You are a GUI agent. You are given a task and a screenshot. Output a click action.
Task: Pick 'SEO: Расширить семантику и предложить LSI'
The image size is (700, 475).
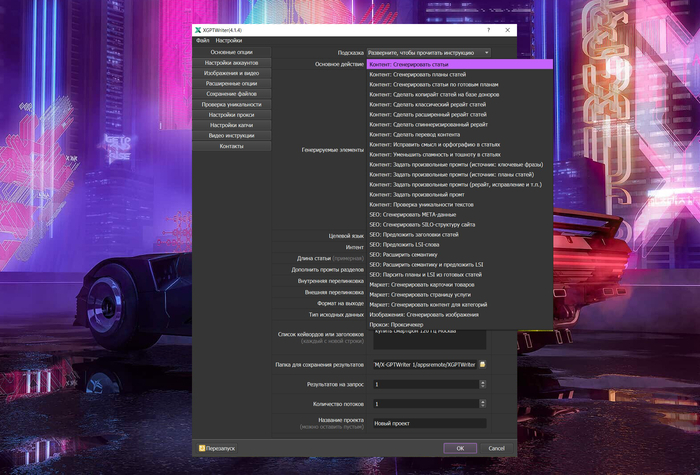coord(460,265)
